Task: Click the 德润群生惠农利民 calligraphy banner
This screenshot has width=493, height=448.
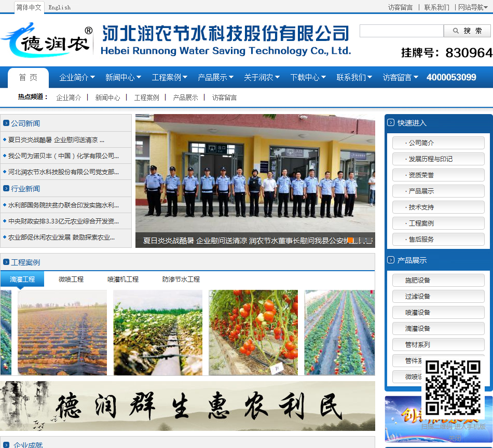Action: (x=187, y=406)
